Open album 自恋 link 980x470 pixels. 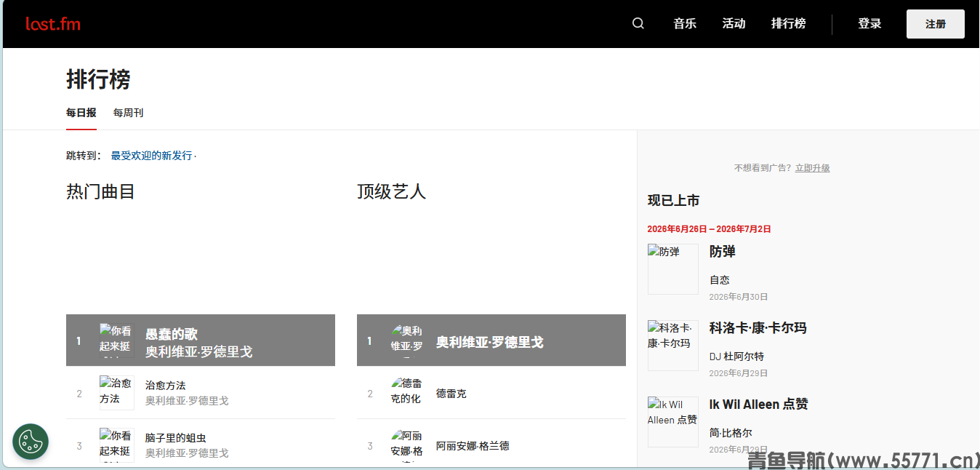pos(720,280)
